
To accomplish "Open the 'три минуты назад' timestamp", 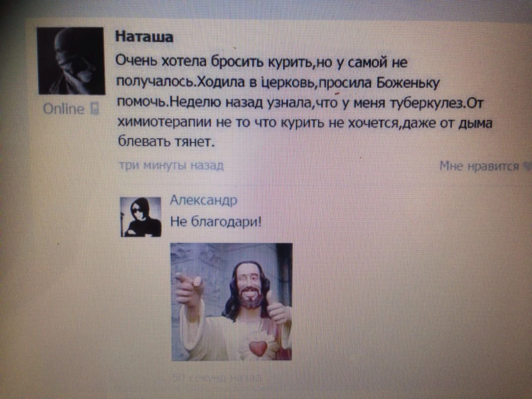I will [171, 166].
